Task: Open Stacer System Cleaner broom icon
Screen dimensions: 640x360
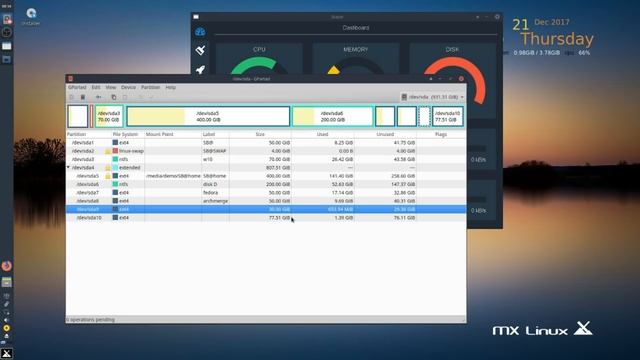Action: point(200,50)
